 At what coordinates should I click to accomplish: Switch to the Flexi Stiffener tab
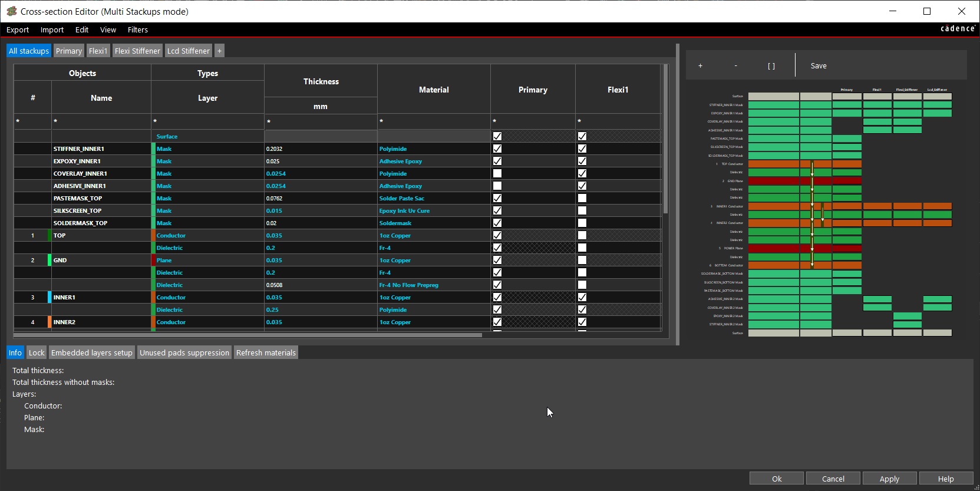pos(137,51)
